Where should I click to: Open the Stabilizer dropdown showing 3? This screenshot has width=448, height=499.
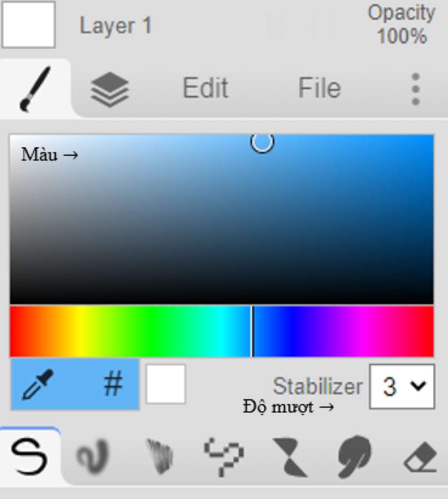(x=402, y=386)
